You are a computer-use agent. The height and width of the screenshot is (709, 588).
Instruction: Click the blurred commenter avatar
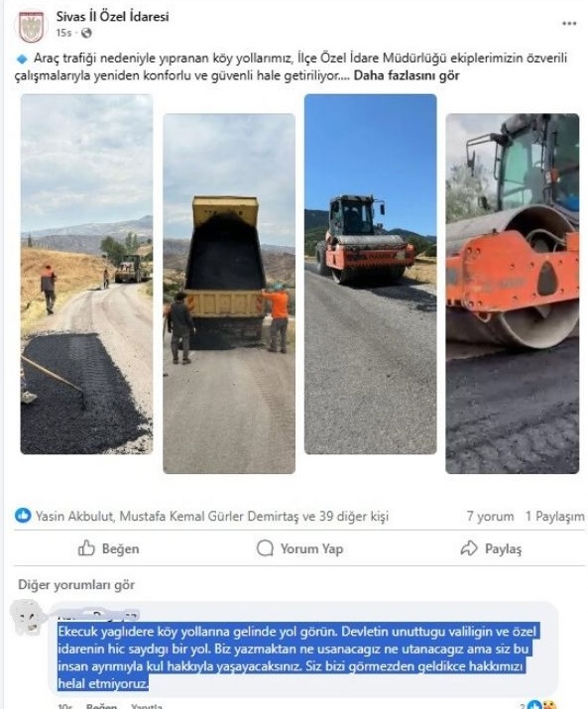tap(28, 617)
